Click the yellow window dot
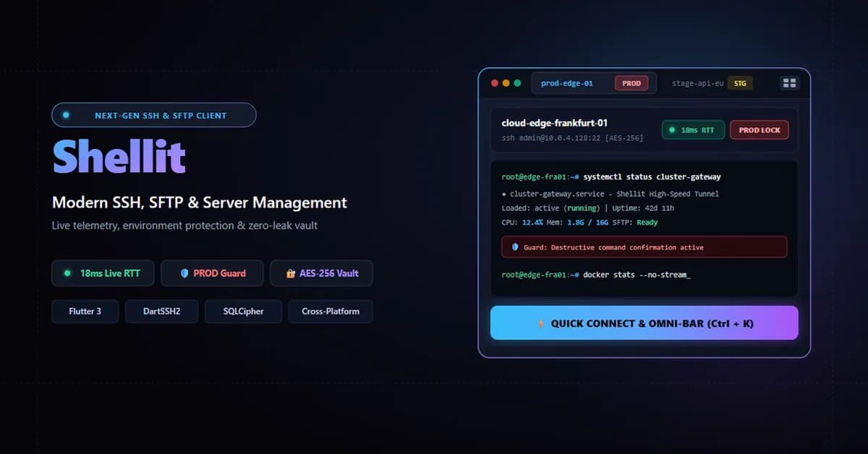 click(x=506, y=83)
